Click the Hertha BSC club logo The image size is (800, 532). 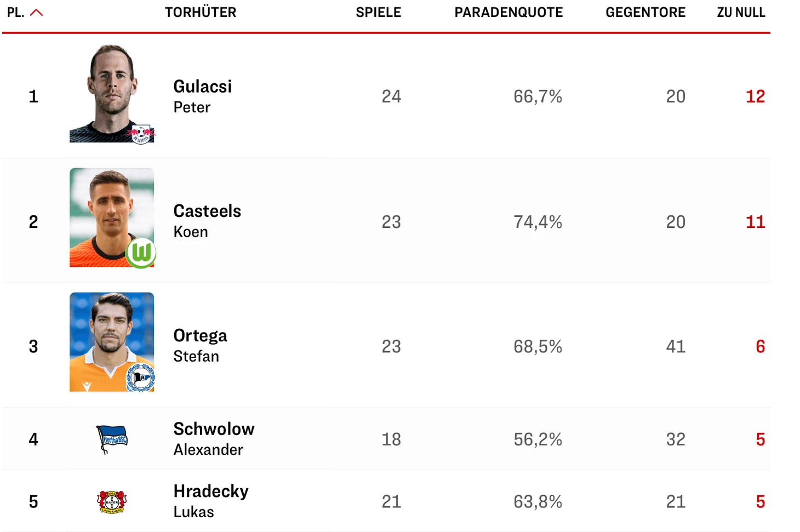point(112,439)
